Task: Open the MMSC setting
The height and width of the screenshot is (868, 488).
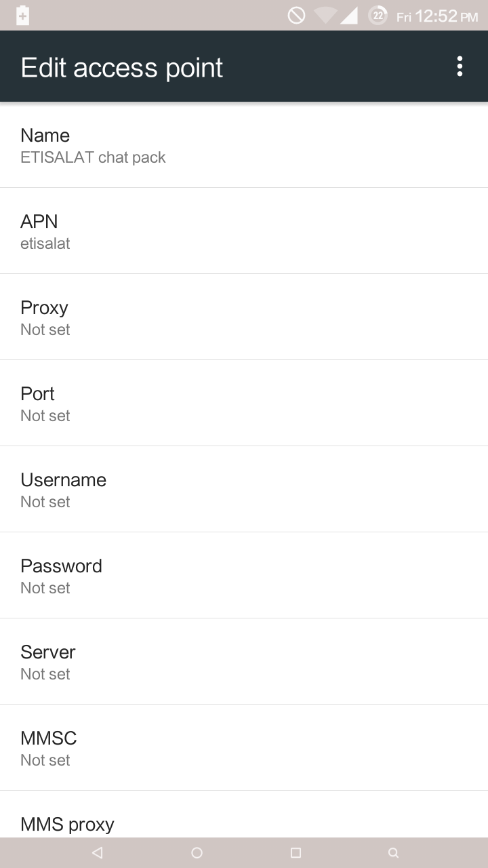Action: point(244,748)
